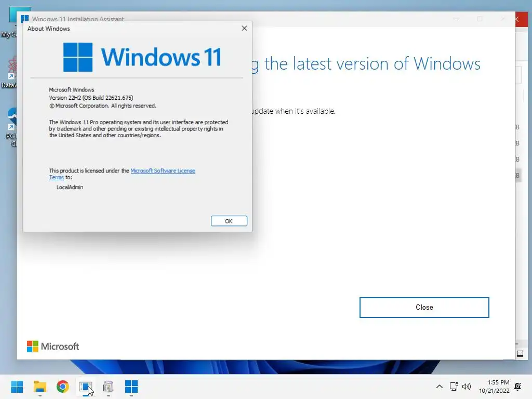532x399 pixels.
Task: Click the Microsoft logo in Installation Assistant
Action: pyautogui.click(x=53, y=347)
